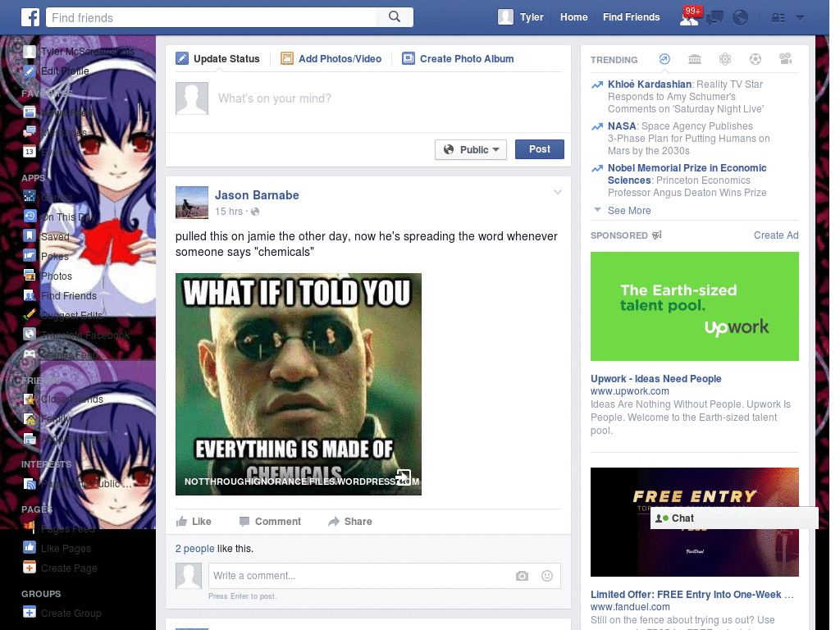Open Nobel Memorial Prize trending topic
Viewport: 840px width, 630px height.
pyautogui.click(x=687, y=174)
